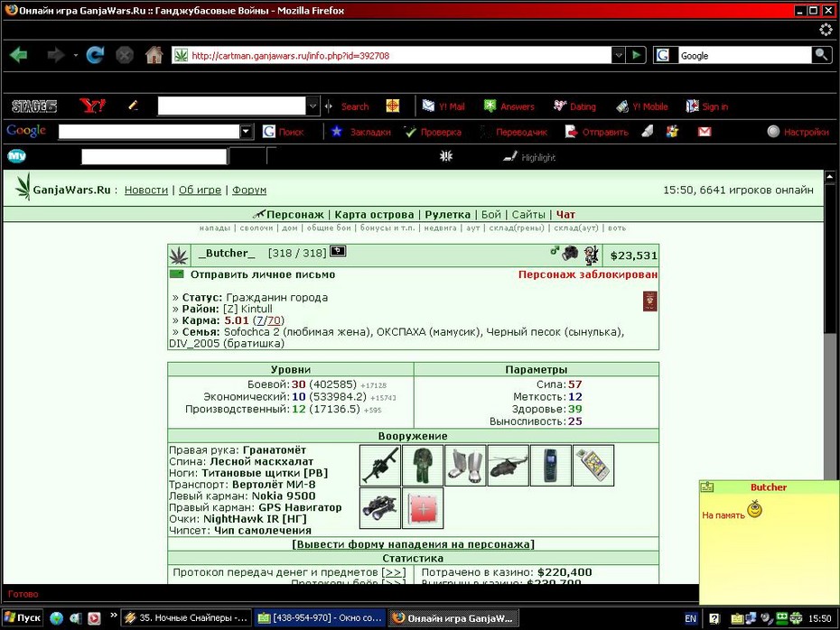Click the camera icon next to player name
The width and height of the screenshot is (840, 630).
[570, 254]
